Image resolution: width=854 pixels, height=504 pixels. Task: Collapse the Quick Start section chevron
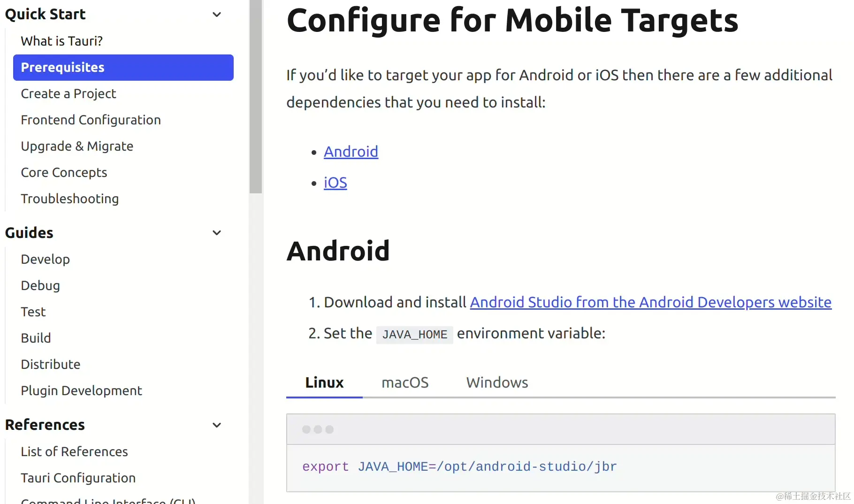click(x=217, y=15)
